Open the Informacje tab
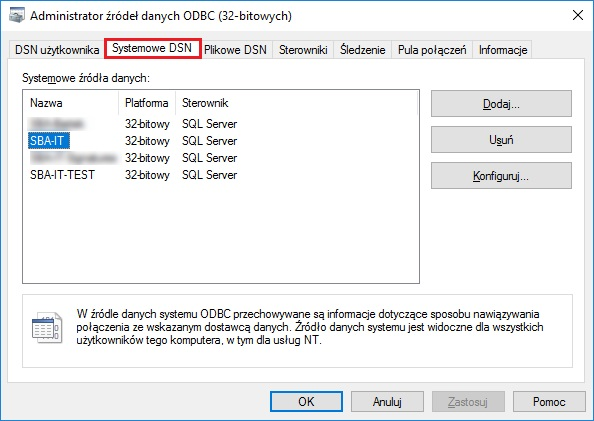Screen dimensions: 594x421 (503, 50)
